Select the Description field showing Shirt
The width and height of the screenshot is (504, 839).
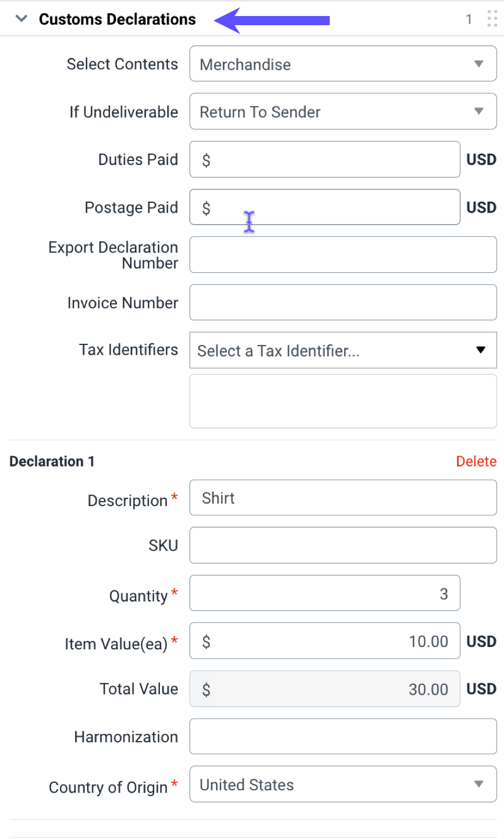coord(342,497)
